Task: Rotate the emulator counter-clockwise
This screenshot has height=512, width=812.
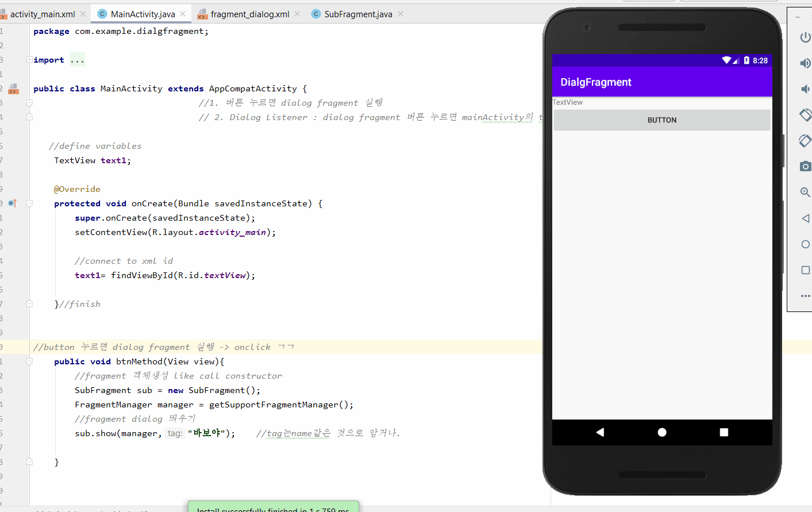Action: (805, 115)
